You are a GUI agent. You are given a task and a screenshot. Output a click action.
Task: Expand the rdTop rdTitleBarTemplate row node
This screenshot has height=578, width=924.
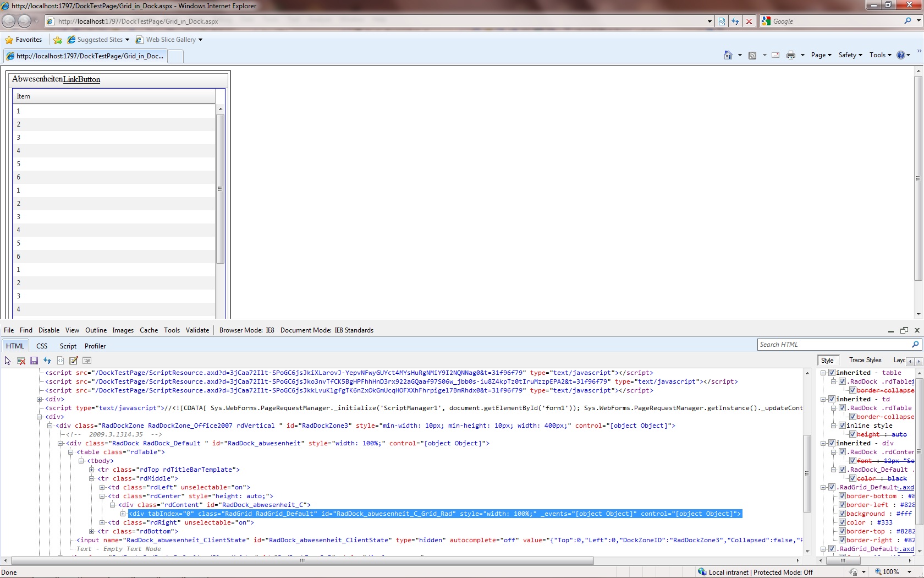(x=92, y=470)
